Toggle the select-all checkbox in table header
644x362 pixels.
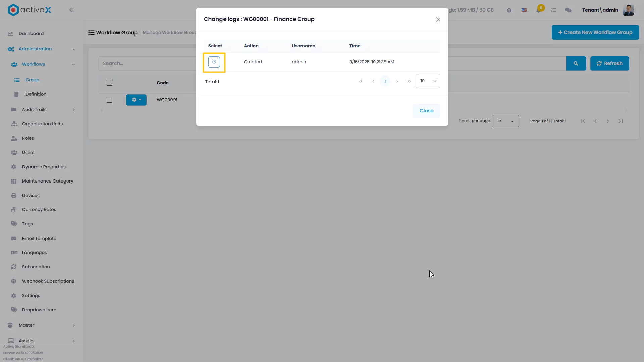click(109, 83)
